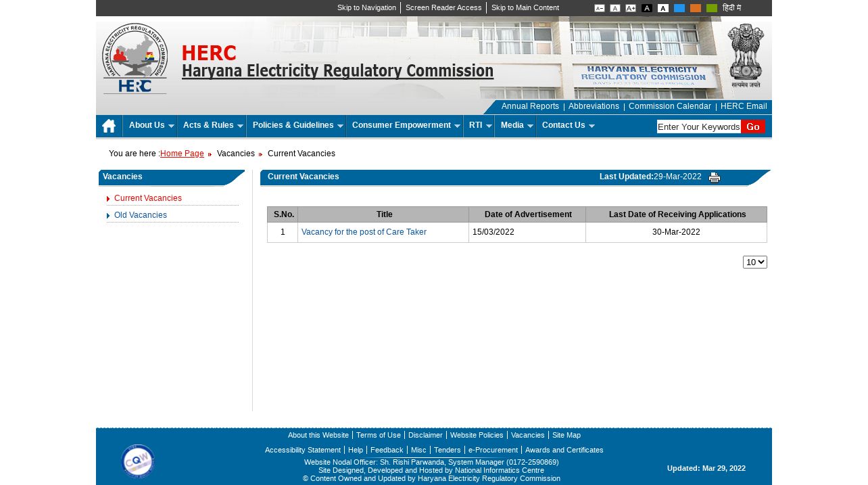Open Vacancy for the post of Care Taker
Image resolution: width=868 pixels, height=485 pixels.
(x=364, y=232)
